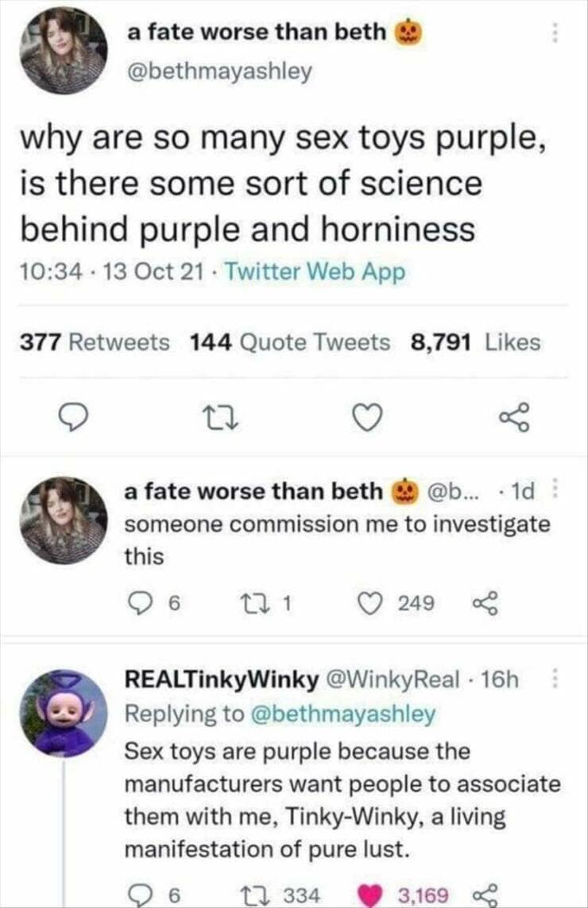Open REALTinkyWinky's profile picture
Screen dimensions: 588x908
pos(64,713)
